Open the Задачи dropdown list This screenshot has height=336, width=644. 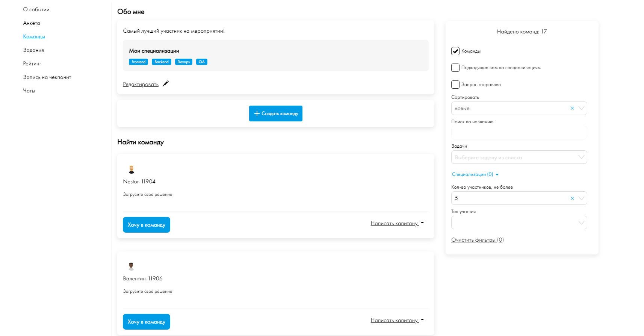(519, 157)
